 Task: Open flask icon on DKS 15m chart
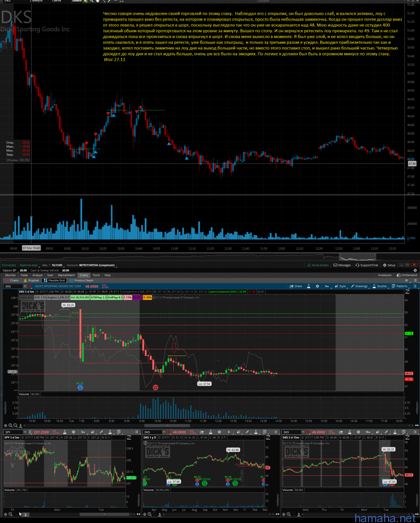[349, 432]
